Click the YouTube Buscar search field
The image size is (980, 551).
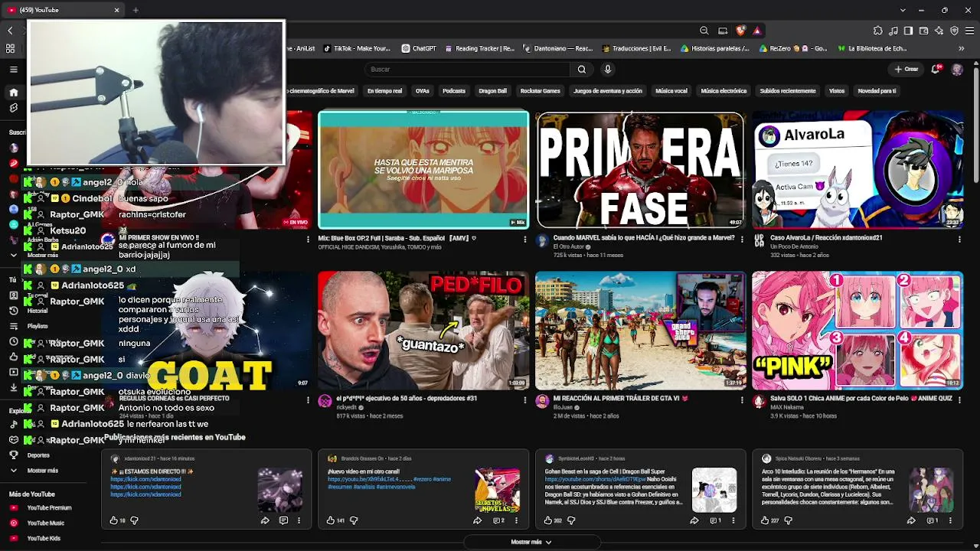[467, 70]
